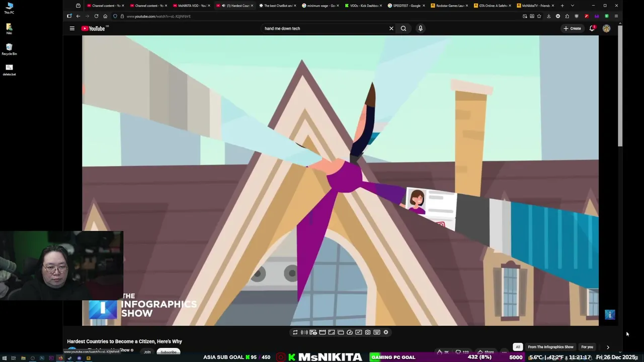Image resolution: width=644 pixels, height=362 pixels.
Task: Open the account avatar menu
Action: pyautogui.click(x=606, y=29)
